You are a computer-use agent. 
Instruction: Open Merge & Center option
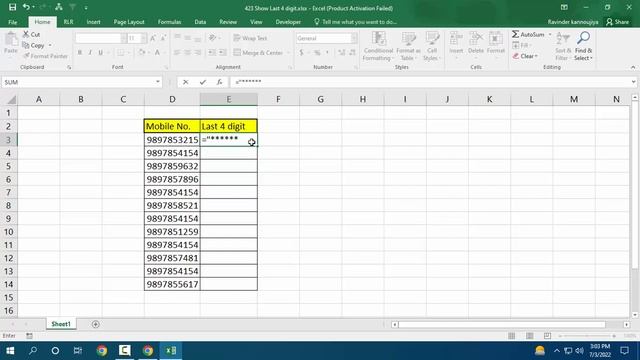pyautogui.click(x=258, y=53)
